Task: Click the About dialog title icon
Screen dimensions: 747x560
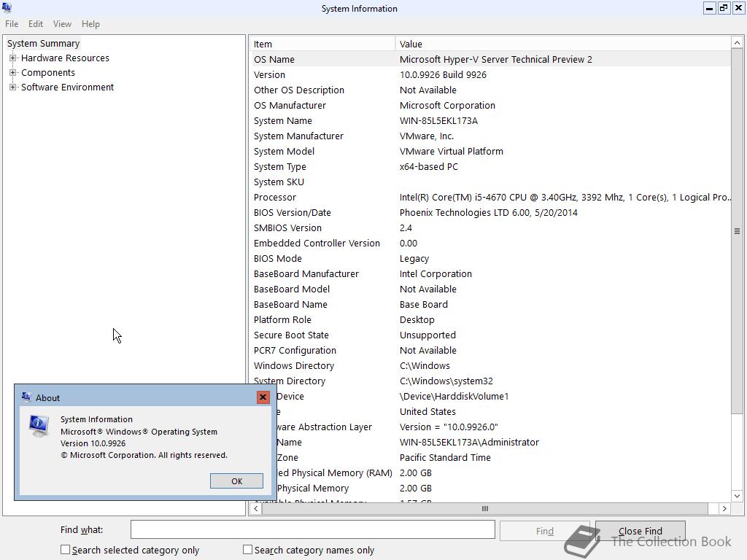Action: (26, 397)
